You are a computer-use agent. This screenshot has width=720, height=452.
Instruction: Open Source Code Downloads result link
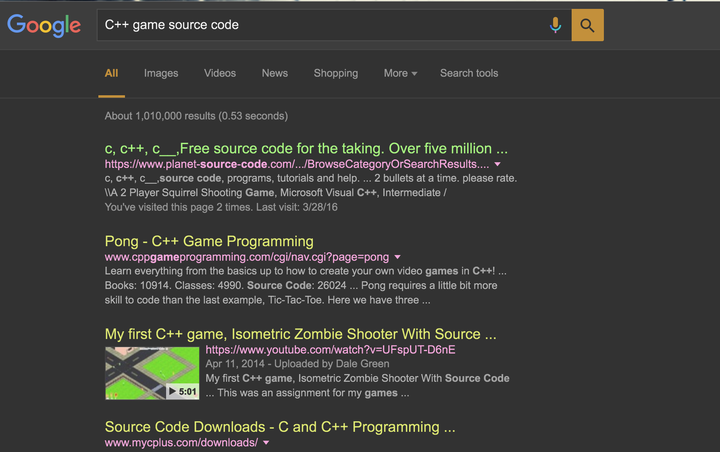click(280, 426)
